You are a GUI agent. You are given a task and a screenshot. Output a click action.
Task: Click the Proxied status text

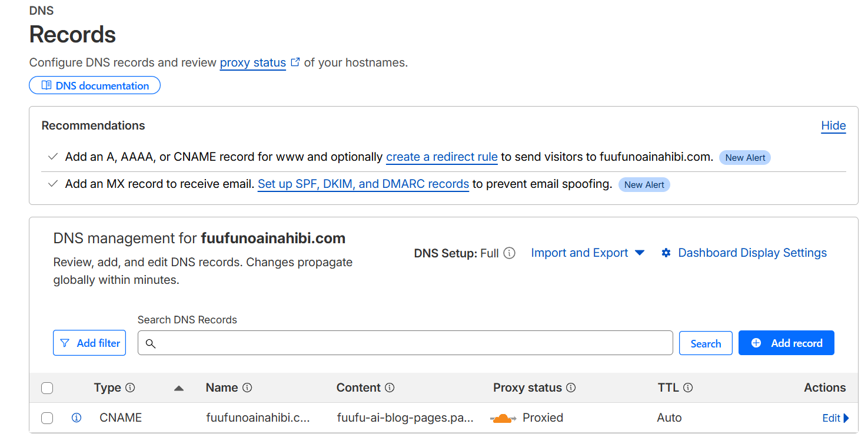[543, 418]
